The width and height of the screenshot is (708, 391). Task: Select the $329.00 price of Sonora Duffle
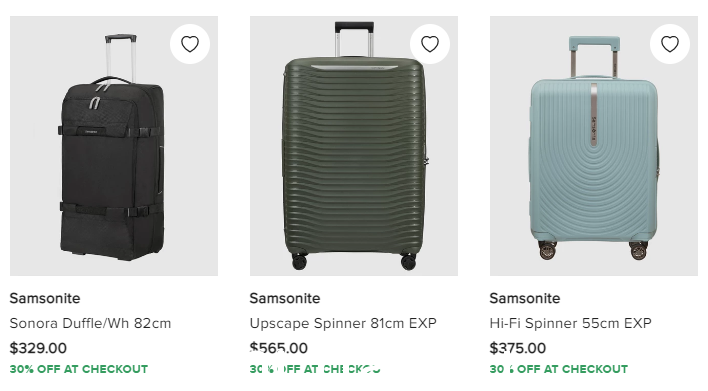coord(38,348)
